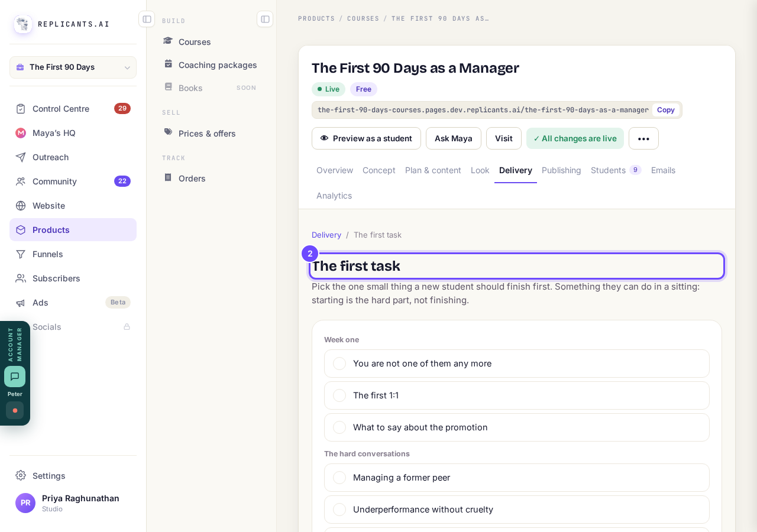The width and height of the screenshot is (757, 532).
Task: Click the Prices & offers tag icon
Action: 169,133
